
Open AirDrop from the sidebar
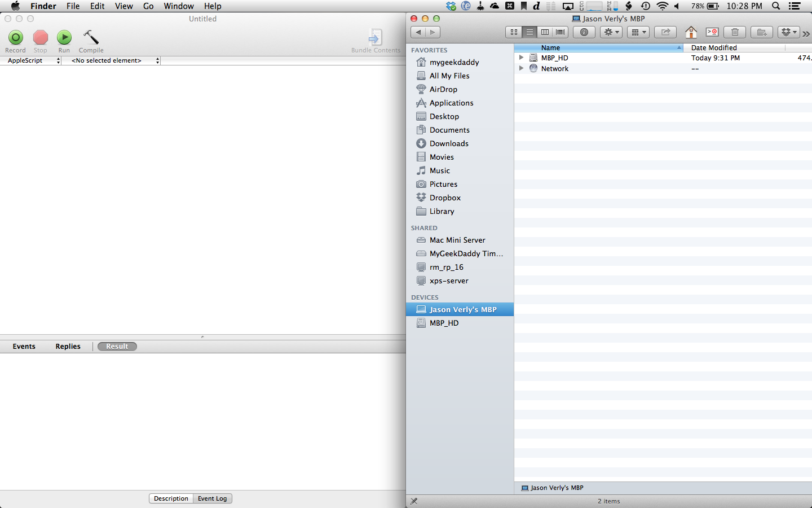click(x=460, y=89)
